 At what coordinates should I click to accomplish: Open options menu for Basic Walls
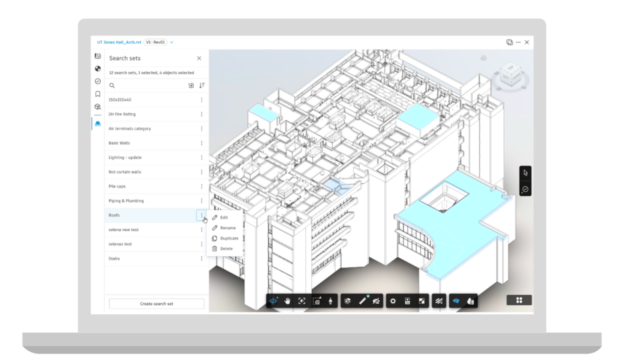click(x=202, y=143)
